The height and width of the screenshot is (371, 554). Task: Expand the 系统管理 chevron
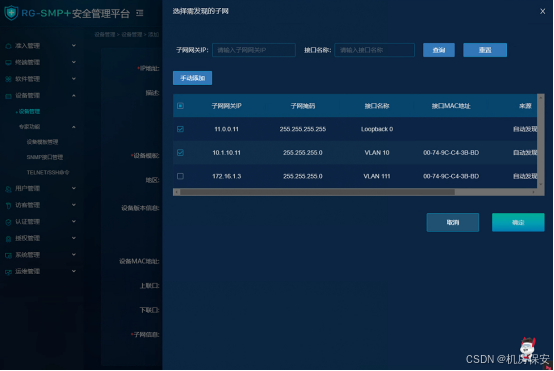click(x=74, y=255)
